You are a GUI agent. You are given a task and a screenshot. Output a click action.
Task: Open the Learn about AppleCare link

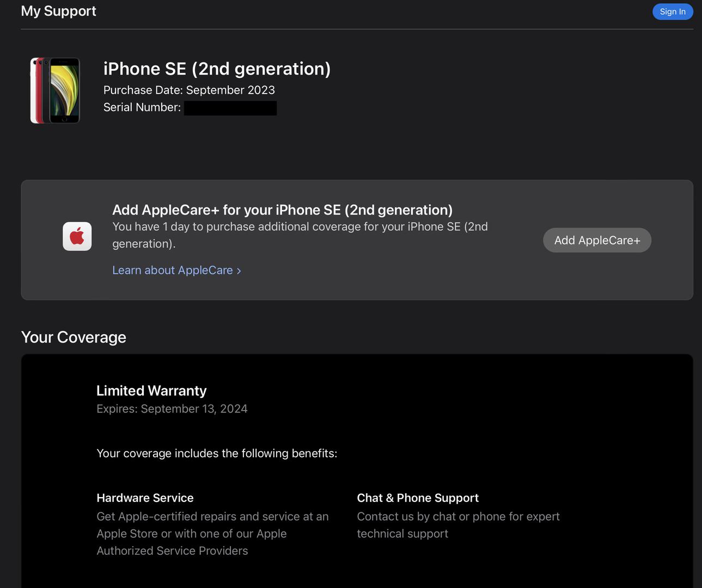coord(176,270)
